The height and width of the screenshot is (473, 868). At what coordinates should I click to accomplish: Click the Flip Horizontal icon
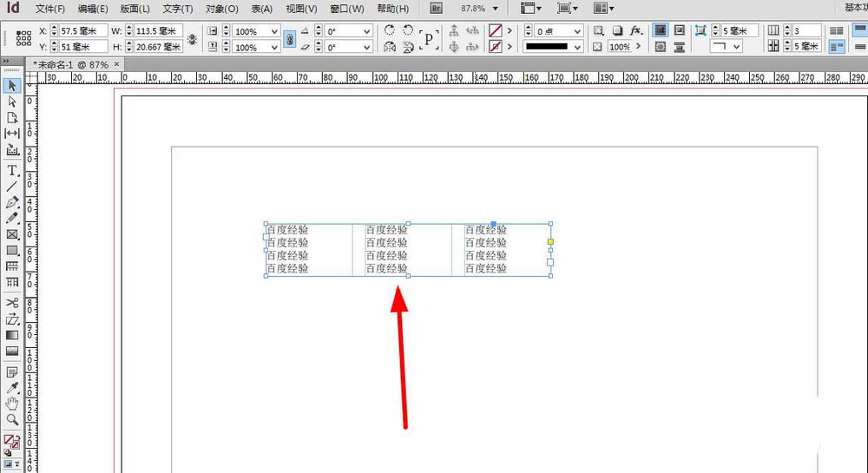(x=390, y=47)
